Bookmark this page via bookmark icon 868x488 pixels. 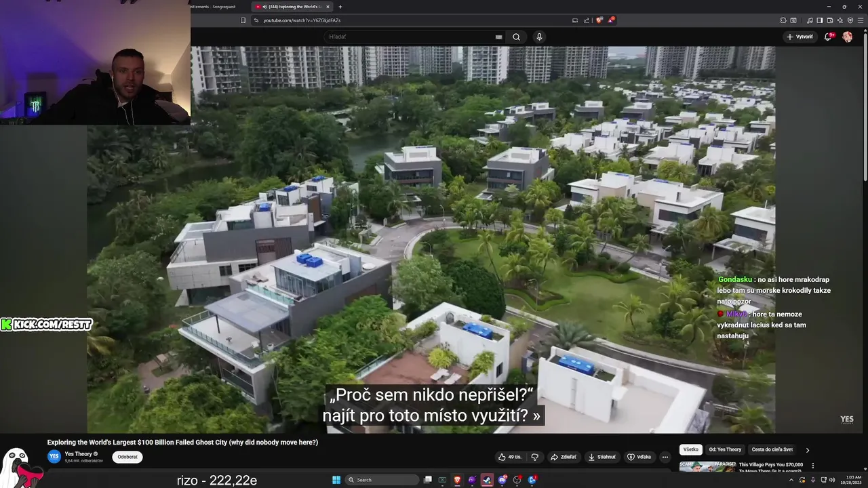click(243, 20)
